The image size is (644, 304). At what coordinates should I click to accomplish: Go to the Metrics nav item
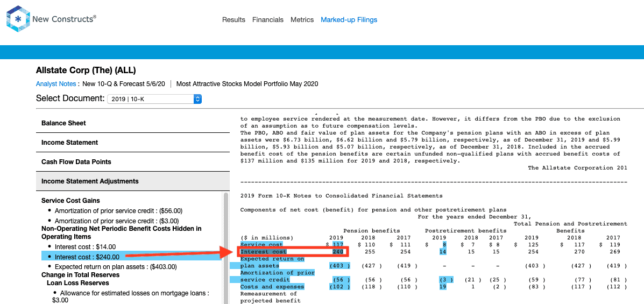tap(302, 20)
